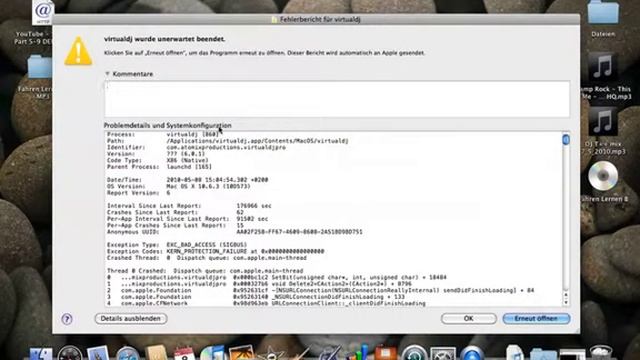Click the 'Process: virtualdj [860]' line

coord(163,134)
